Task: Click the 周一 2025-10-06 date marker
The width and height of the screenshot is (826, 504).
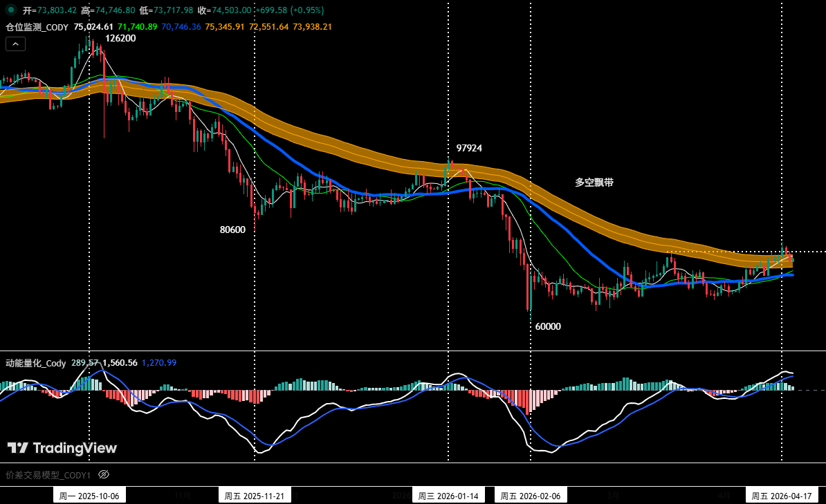Action: 89,494
